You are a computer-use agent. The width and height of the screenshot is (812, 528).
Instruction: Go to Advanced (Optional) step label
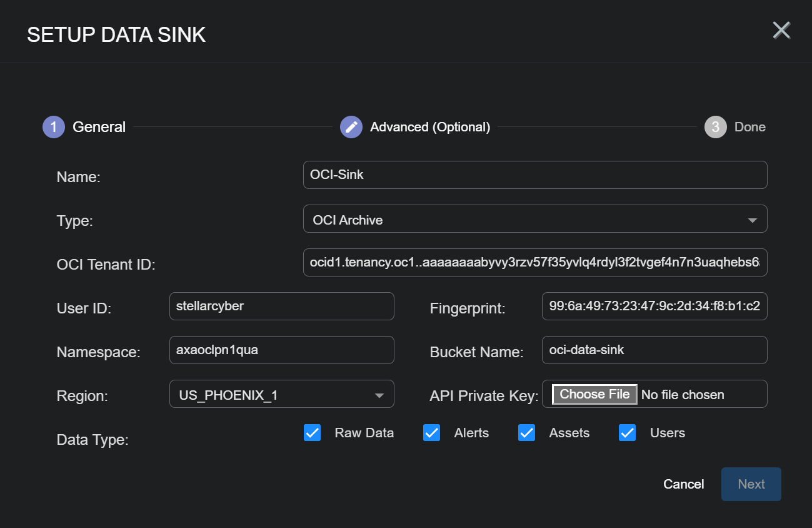pos(430,127)
